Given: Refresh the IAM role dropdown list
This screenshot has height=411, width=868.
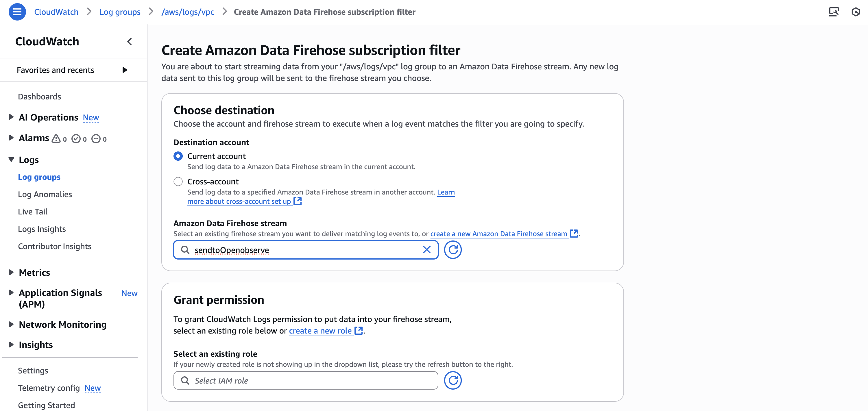Looking at the screenshot, I should point(453,380).
